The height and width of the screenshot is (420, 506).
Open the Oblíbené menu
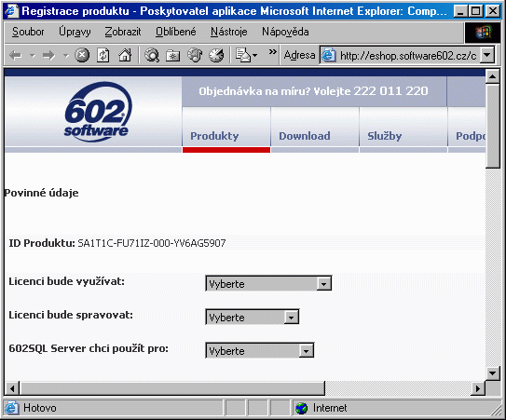click(x=175, y=32)
